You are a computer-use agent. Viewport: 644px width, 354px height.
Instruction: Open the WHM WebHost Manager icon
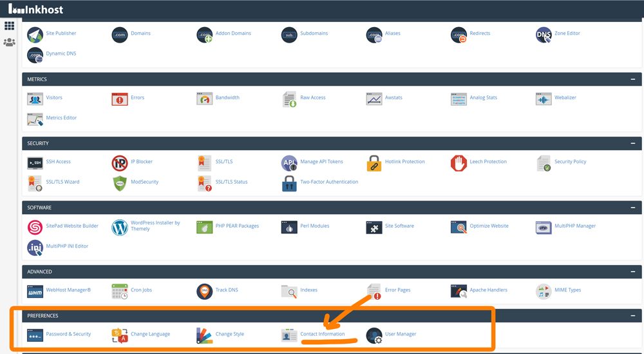coord(35,291)
